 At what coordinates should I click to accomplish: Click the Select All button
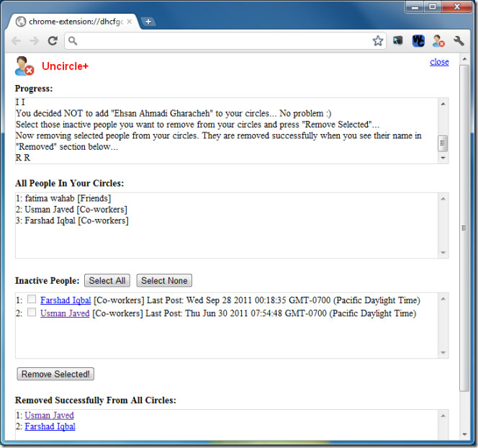[107, 281]
